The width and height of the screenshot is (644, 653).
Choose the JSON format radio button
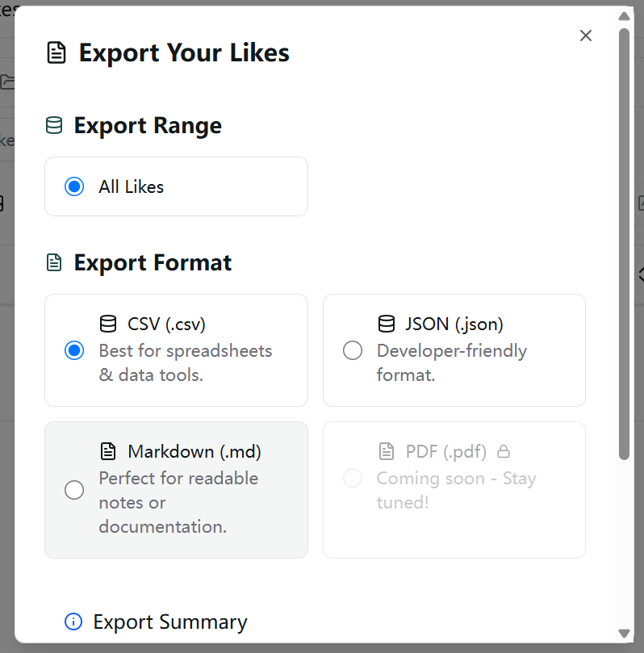[x=353, y=351]
